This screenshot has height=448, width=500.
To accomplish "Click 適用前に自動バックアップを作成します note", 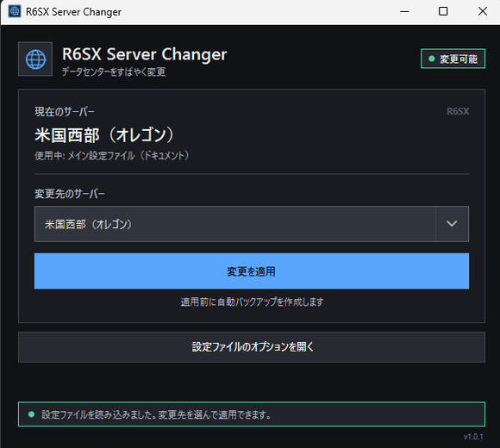I will click(x=252, y=302).
